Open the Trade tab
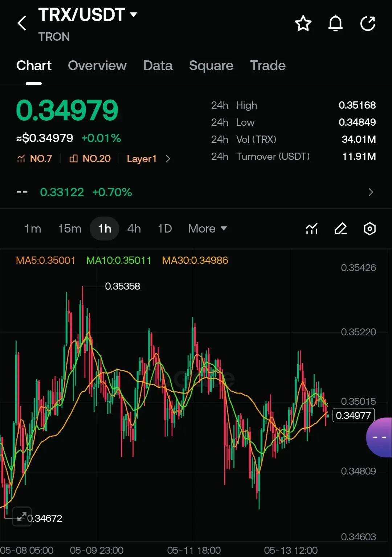The height and width of the screenshot is (557, 392). 268,65
